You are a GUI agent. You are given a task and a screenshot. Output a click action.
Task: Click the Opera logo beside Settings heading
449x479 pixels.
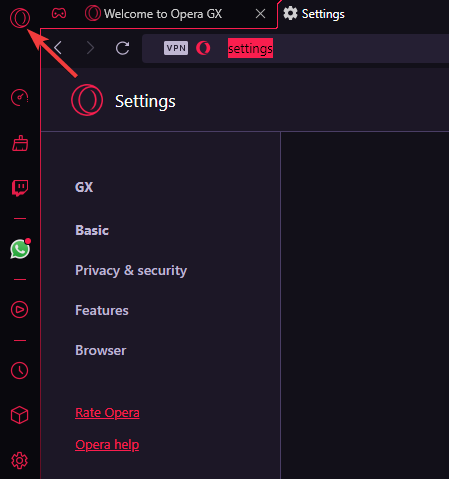(x=87, y=100)
